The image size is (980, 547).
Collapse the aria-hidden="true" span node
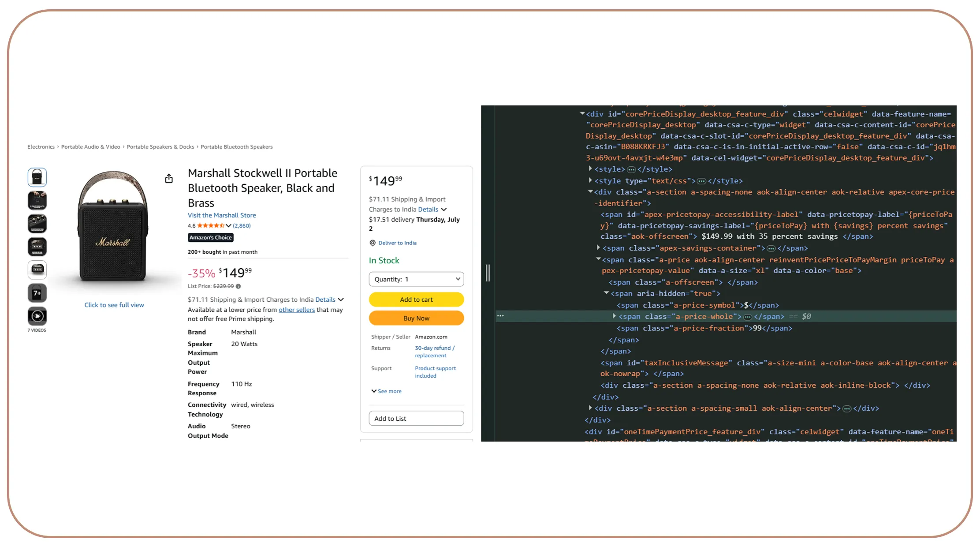point(606,293)
